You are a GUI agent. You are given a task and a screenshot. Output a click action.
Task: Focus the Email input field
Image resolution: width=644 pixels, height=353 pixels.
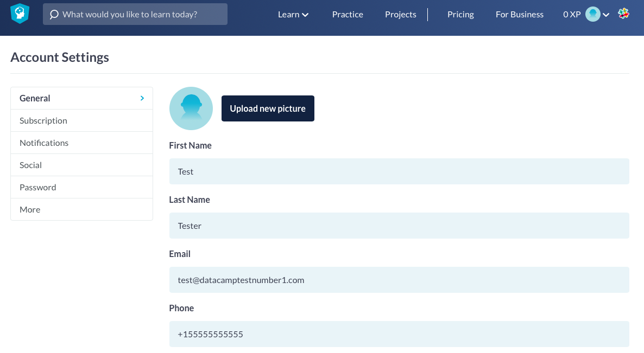pyautogui.click(x=399, y=280)
